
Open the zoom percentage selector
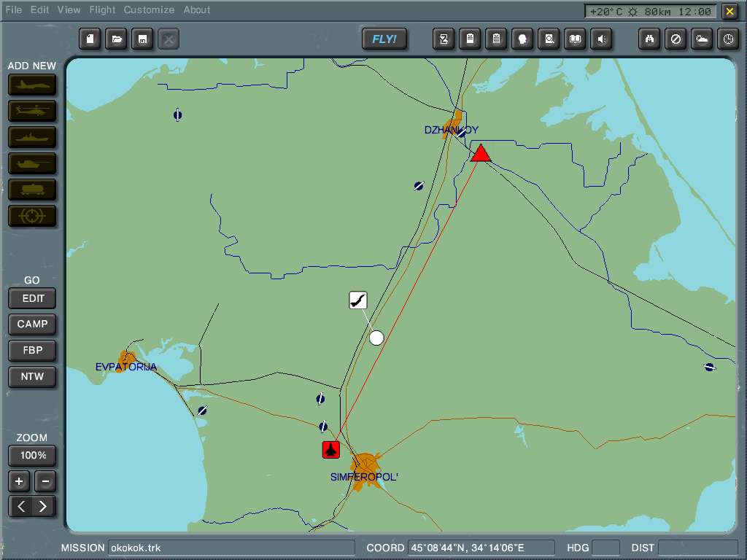tap(32, 455)
